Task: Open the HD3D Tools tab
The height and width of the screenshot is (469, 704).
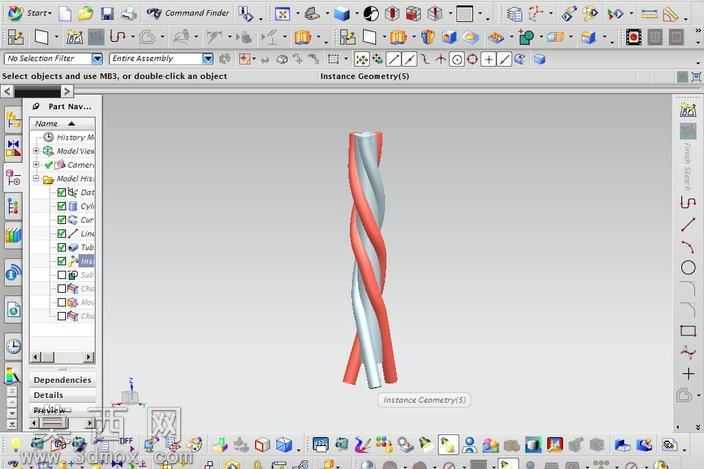Action: pyautogui.click(x=13, y=235)
